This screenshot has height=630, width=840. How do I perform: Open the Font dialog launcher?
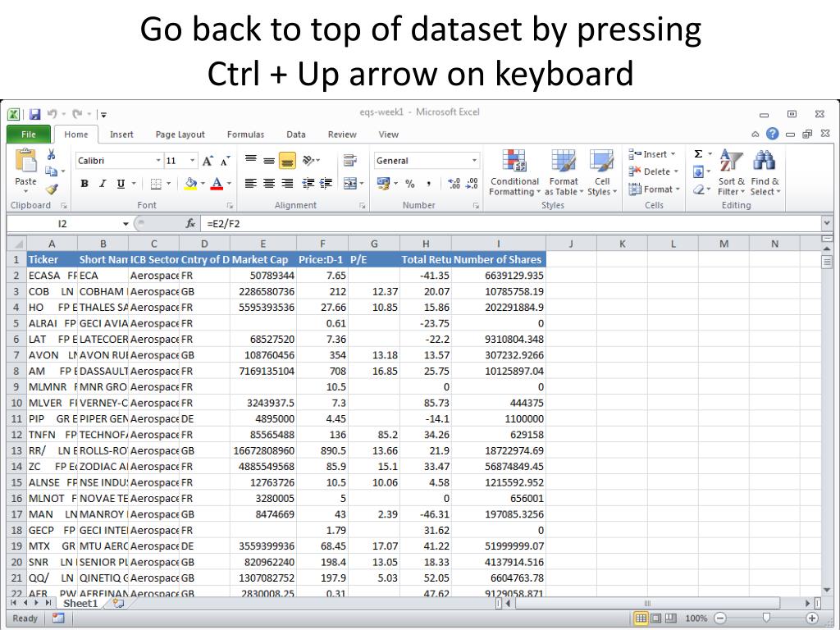230,205
